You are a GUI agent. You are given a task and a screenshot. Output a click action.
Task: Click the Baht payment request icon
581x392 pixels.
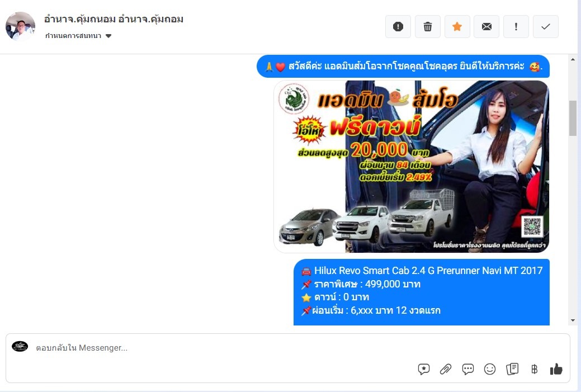coord(534,369)
